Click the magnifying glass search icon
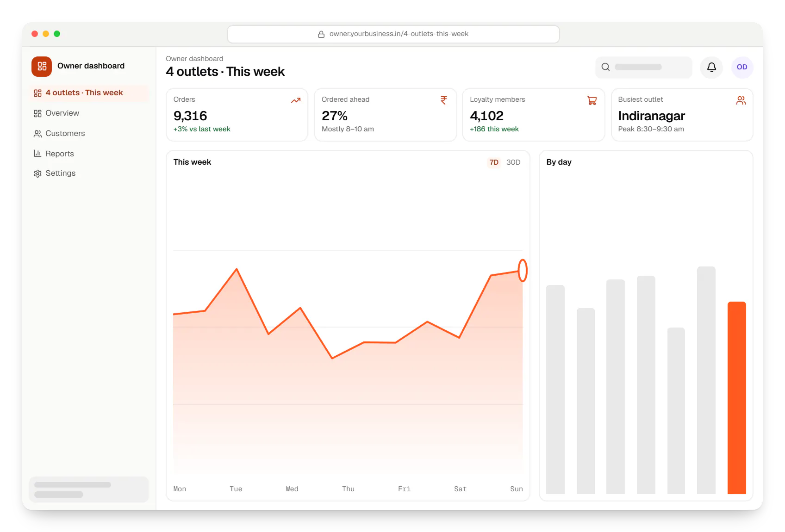Screen dimensions: 785x532 pyautogui.click(x=605, y=67)
